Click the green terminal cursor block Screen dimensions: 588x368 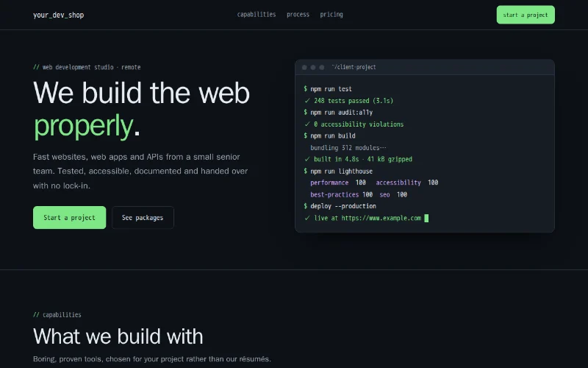click(426, 218)
